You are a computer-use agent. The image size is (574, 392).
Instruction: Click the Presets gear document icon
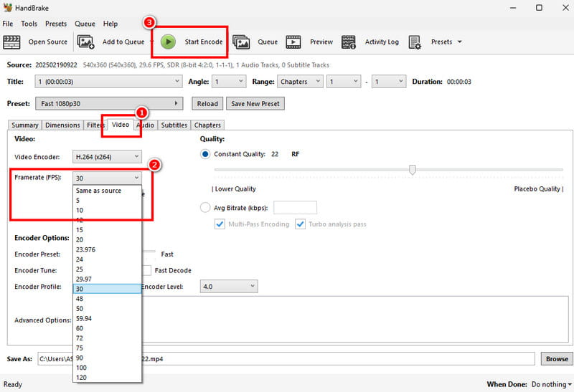coord(415,42)
